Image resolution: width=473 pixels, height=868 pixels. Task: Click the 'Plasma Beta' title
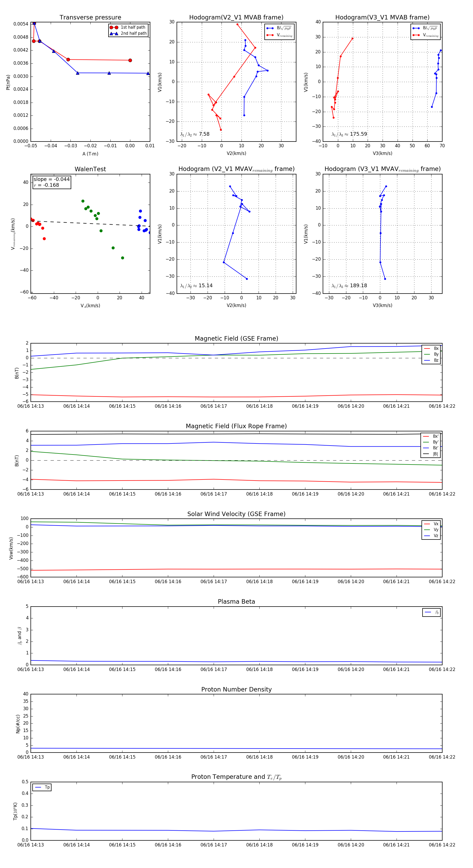pyautogui.click(x=236, y=602)
